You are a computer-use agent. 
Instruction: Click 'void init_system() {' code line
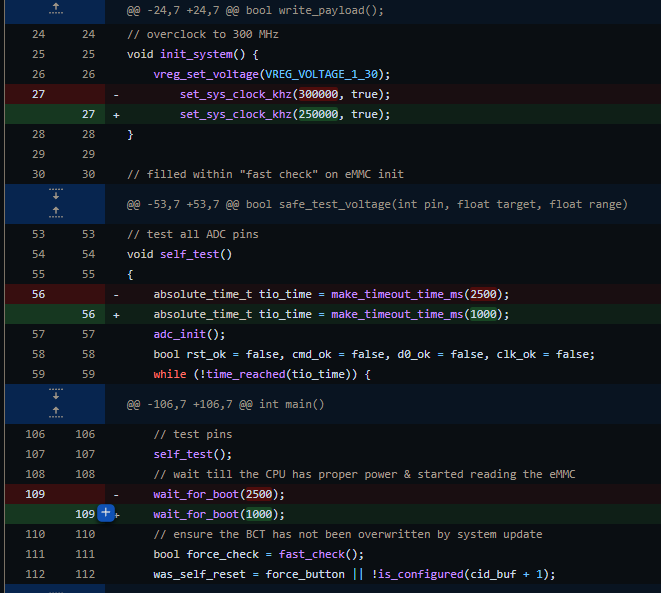point(193,54)
